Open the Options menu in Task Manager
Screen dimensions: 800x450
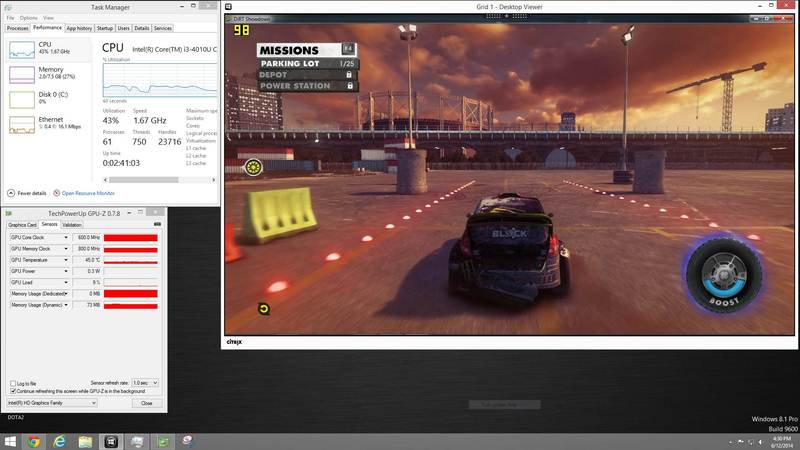[28, 18]
